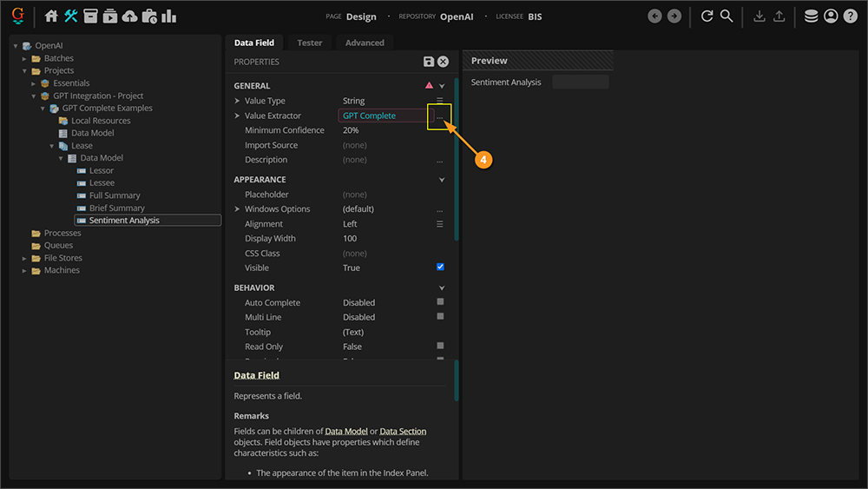Open the Design tools wrench icon
This screenshot has height=489, width=868.
pyautogui.click(x=71, y=16)
